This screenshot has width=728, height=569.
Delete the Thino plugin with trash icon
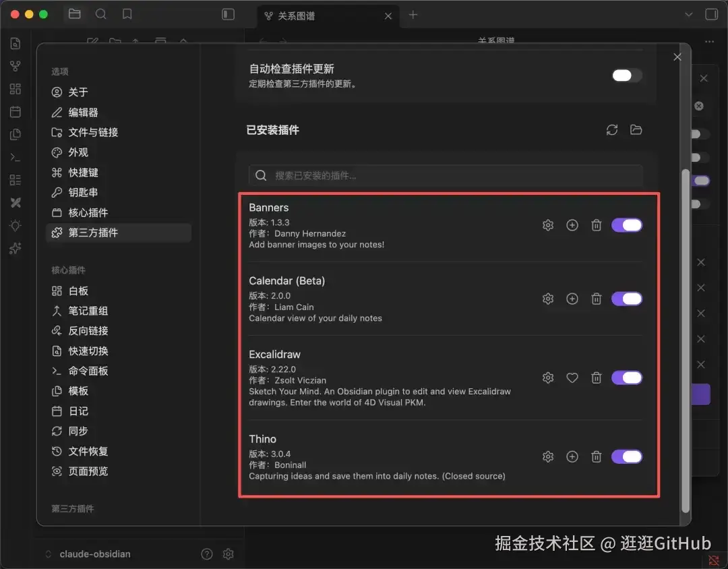point(596,456)
